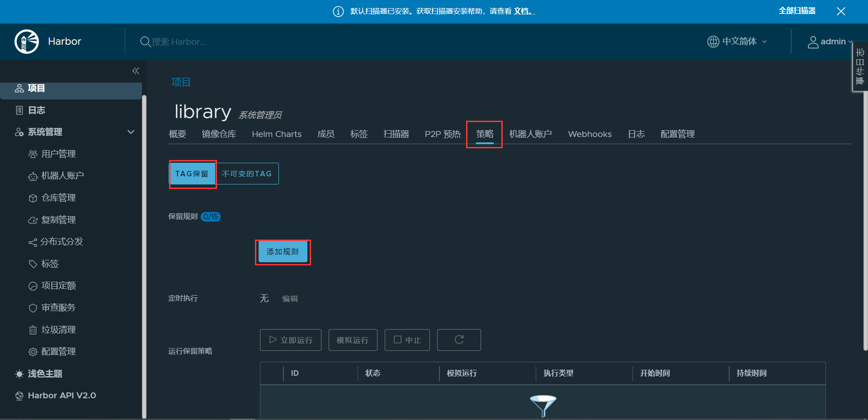868x420 pixels.
Task: Click the Distribution share icon
Action: (x=33, y=242)
